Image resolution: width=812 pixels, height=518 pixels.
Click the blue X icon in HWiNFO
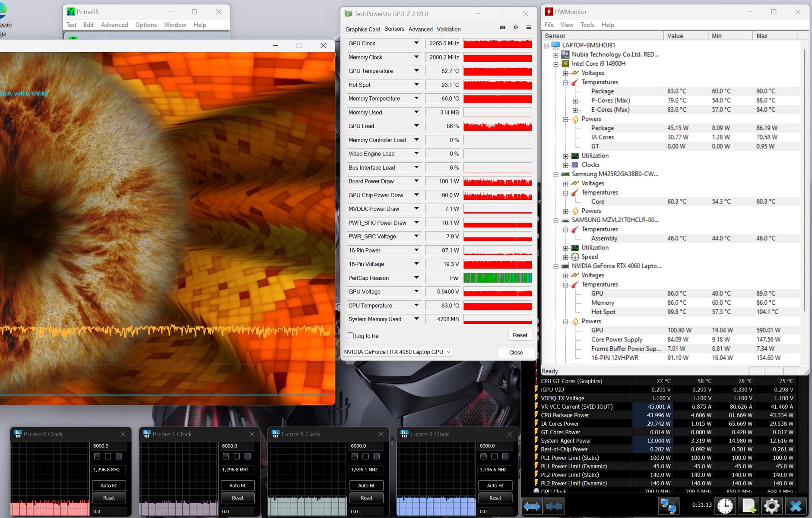point(796,506)
